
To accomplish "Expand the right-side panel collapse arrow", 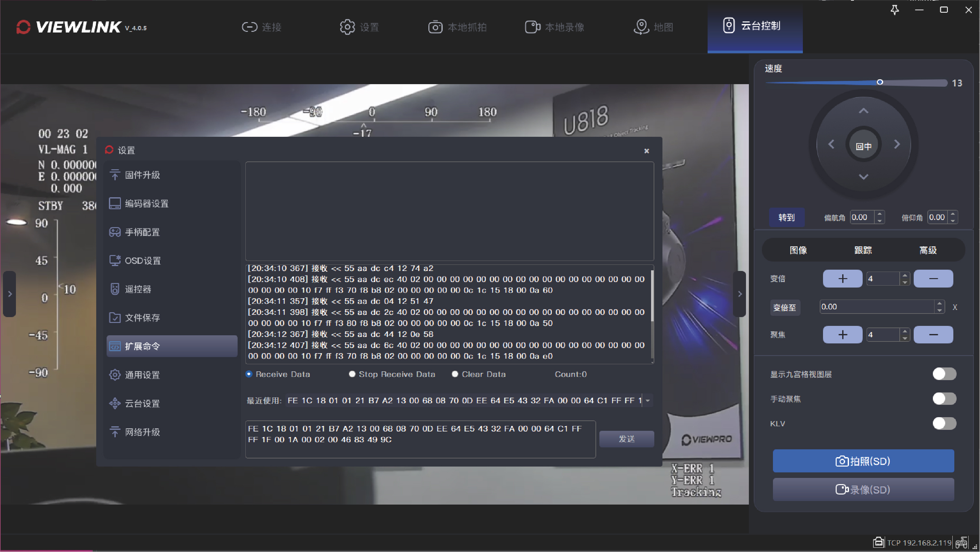I will point(740,294).
